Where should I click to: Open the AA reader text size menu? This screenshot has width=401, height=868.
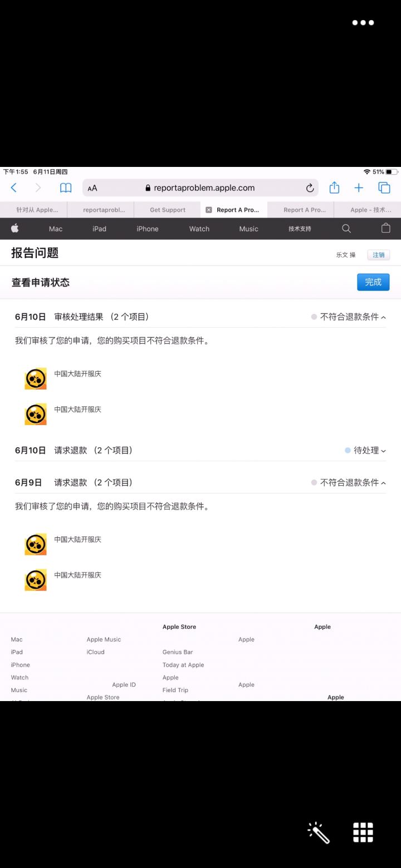92,188
